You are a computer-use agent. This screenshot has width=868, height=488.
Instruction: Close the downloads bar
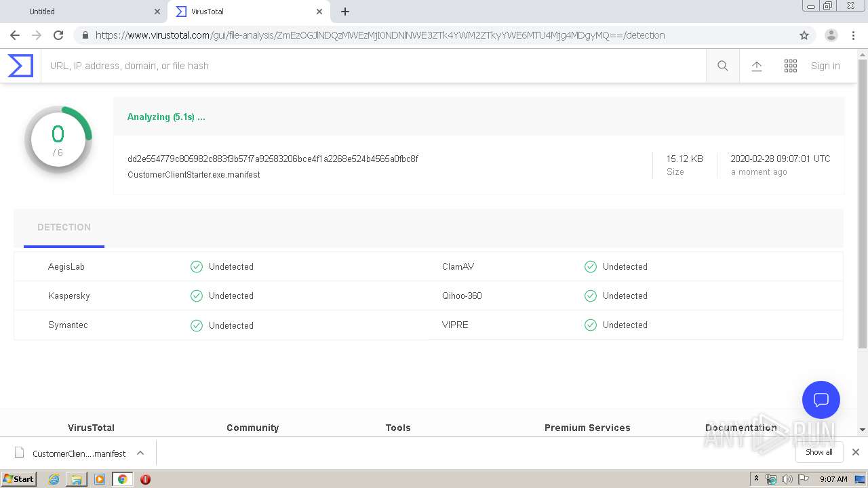tap(856, 452)
